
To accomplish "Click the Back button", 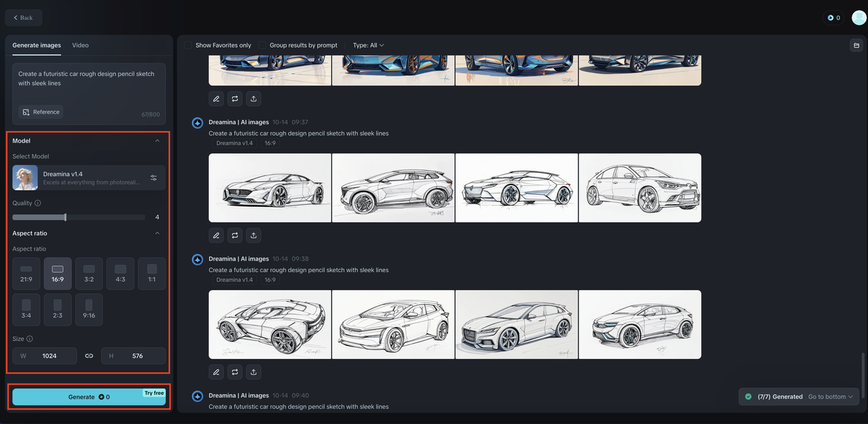I will point(24,18).
